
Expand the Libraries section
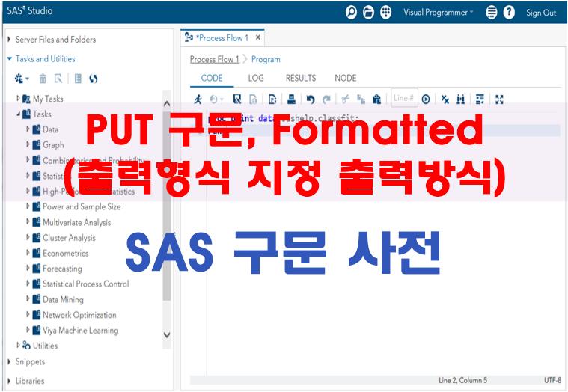click(x=10, y=381)
